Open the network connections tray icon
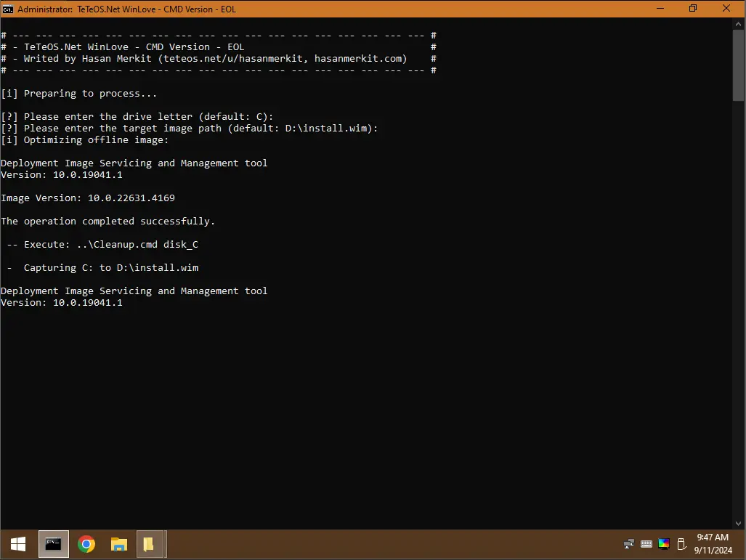Screen dimensions: 746x560 click(628, 544)
